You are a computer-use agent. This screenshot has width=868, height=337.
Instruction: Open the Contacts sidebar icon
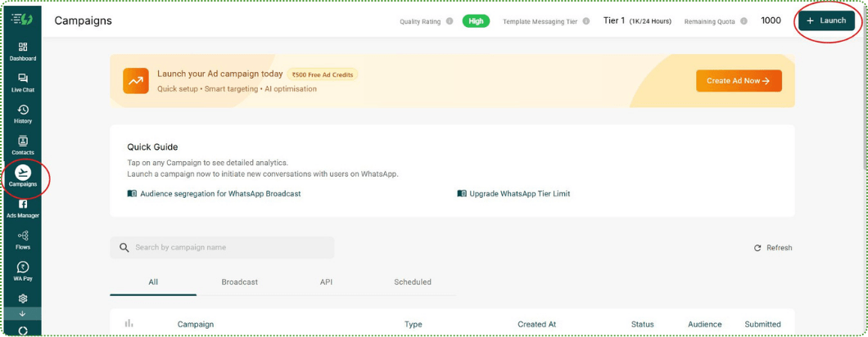(x=23, y=145)
